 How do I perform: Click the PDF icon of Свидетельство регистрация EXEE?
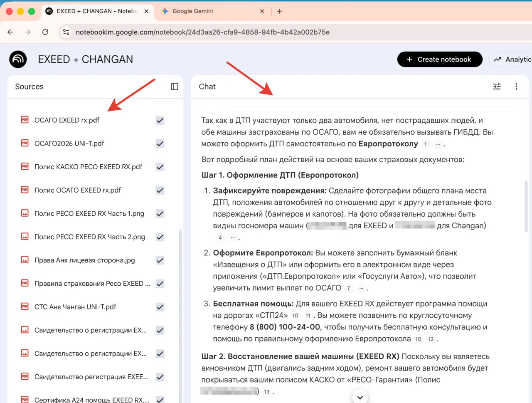tap(25, 376)
